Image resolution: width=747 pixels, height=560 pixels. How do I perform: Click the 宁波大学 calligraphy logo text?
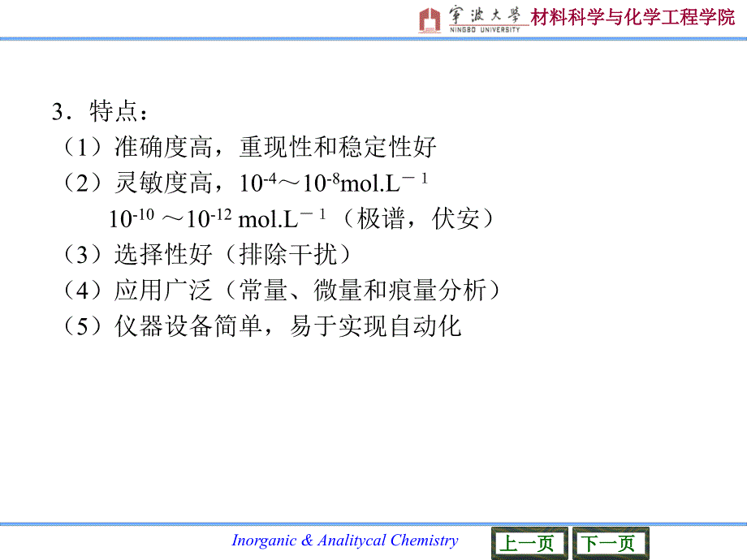coord(485,15)
